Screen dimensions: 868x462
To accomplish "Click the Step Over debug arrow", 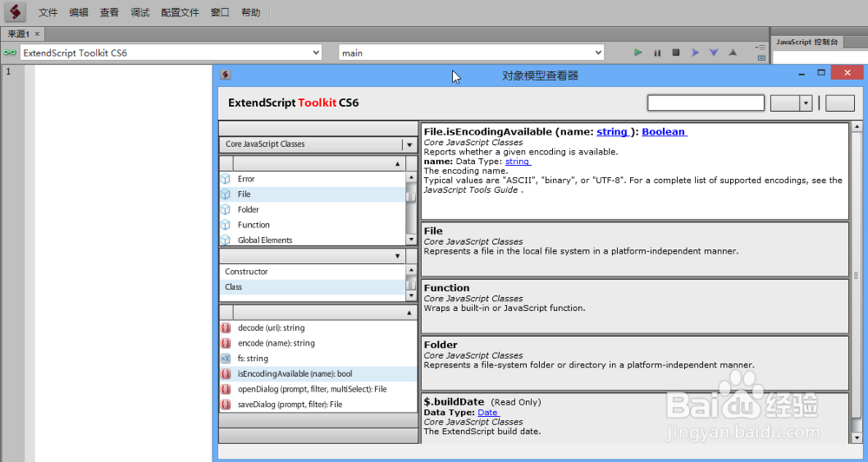I will coord(695,53).
